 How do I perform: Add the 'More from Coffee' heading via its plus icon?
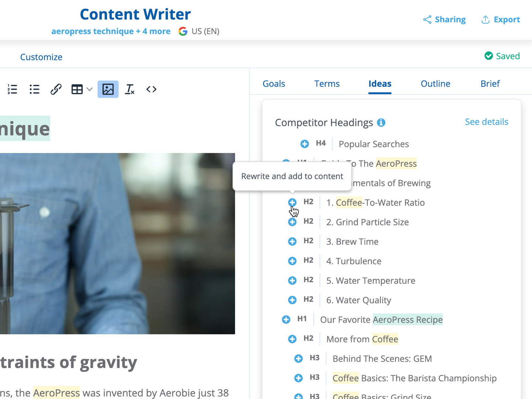292,339
